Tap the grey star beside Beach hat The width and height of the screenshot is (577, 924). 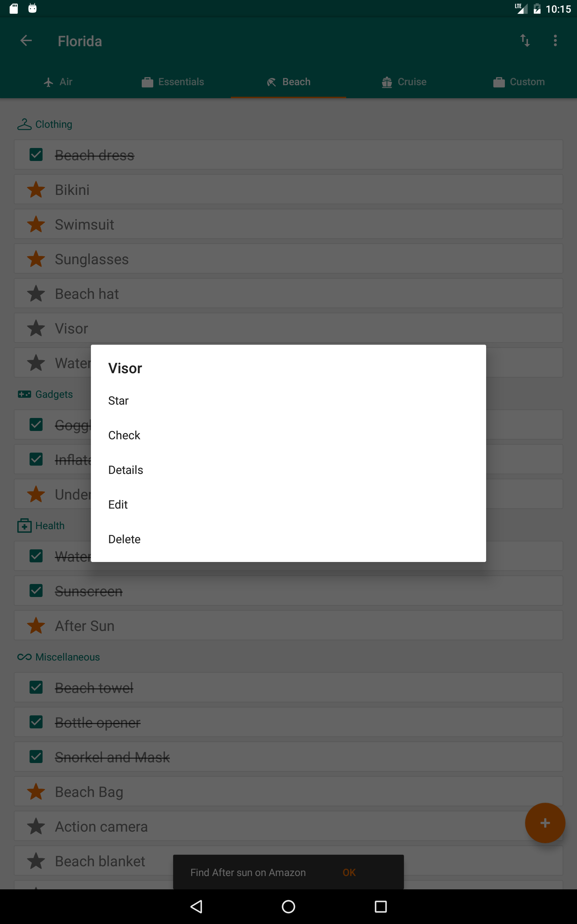pos(36,293)
